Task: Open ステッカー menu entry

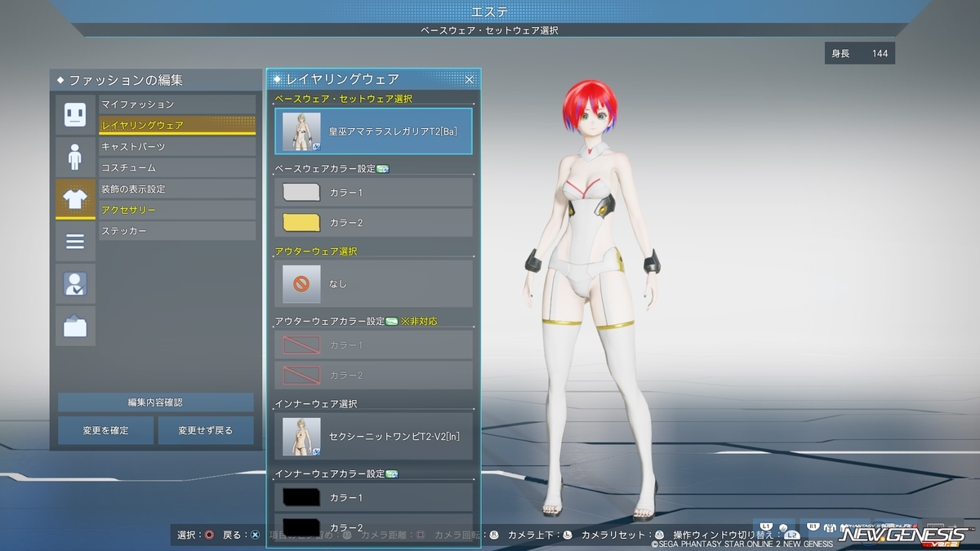Action: click(x=177, y=232)
